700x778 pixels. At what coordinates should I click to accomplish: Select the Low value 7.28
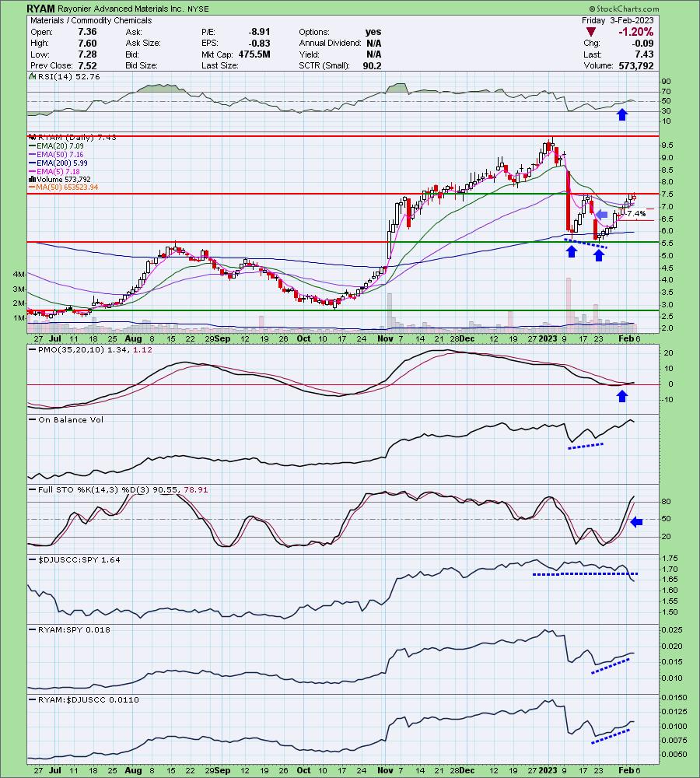(x=87, y=54)
